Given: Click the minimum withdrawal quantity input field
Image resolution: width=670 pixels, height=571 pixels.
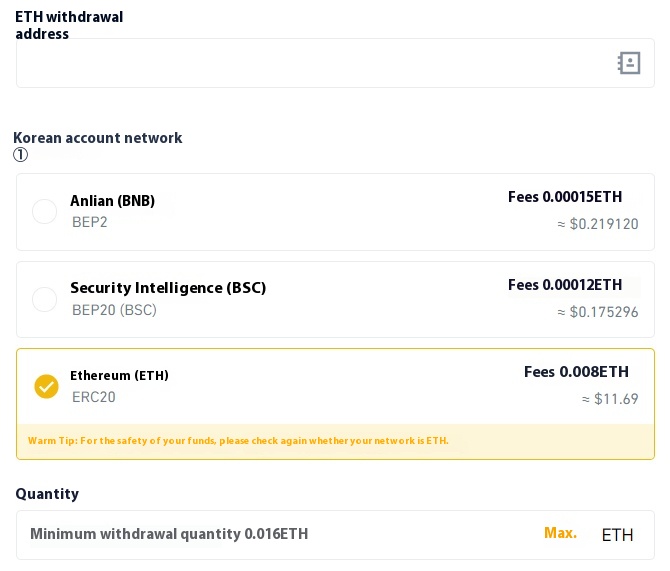Looking at the screenshot, I should (280, 534).
